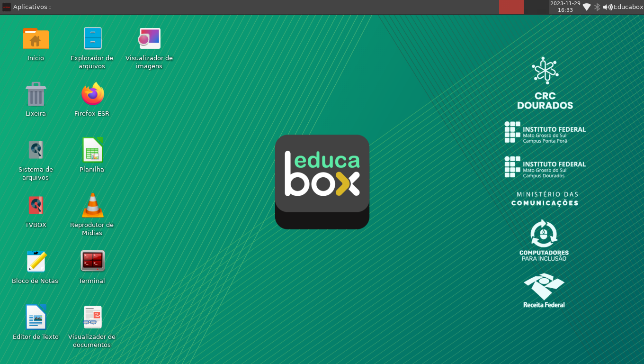Select the "Firefox ESR" label text
Viewport: 644px width, 364px height.
click(x=92, y=114)
